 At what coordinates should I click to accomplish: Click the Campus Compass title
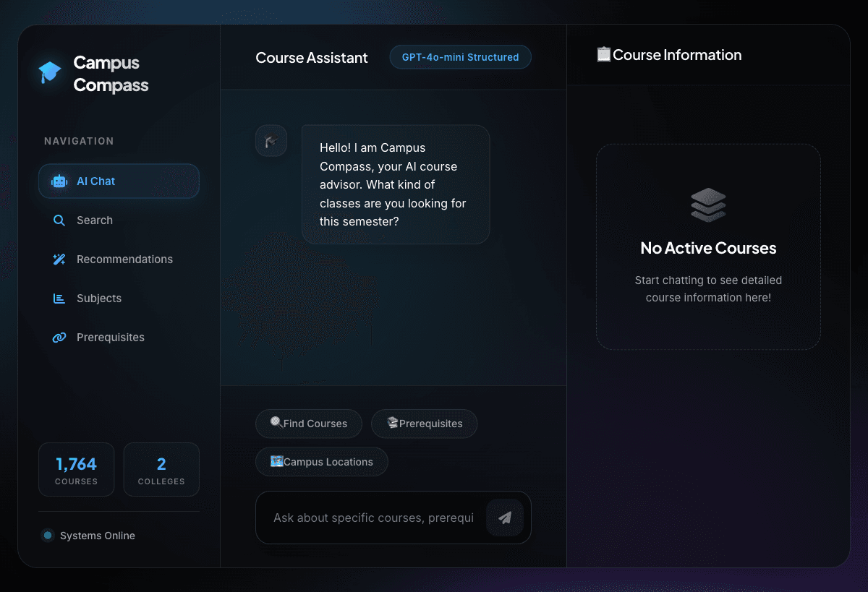tap(111, 74)
